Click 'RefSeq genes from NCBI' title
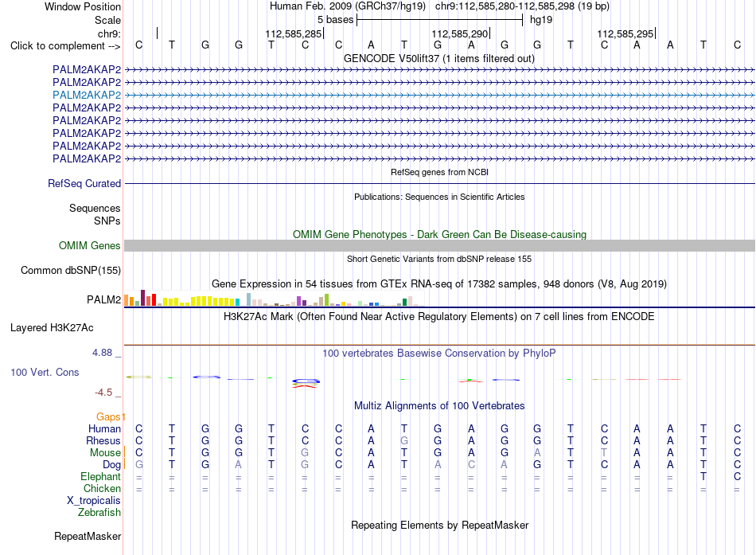The image size is (756, 555). pyautogui.click(x=440, y=172)
